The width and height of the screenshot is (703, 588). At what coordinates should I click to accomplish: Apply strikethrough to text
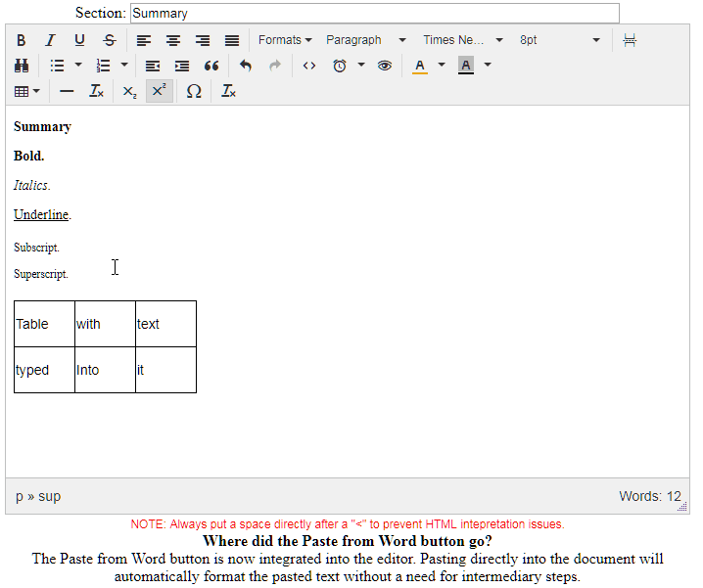[109, 40]
